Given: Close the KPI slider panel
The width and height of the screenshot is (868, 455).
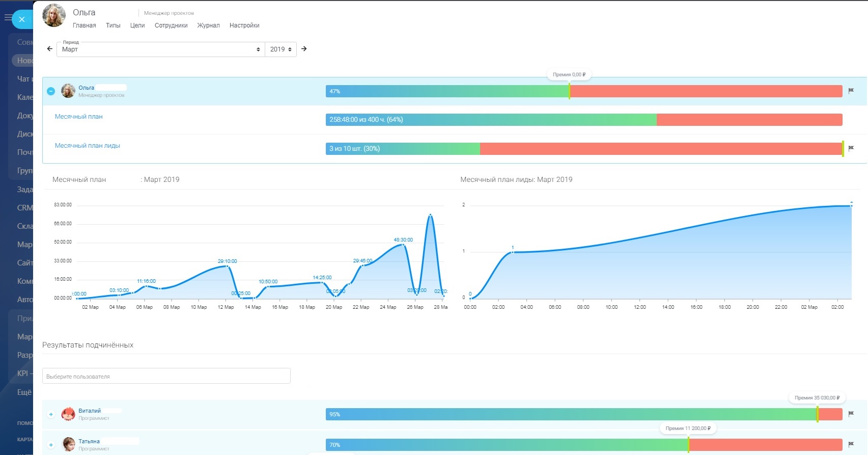Looking at the screenshot, I should coord(21,19).
